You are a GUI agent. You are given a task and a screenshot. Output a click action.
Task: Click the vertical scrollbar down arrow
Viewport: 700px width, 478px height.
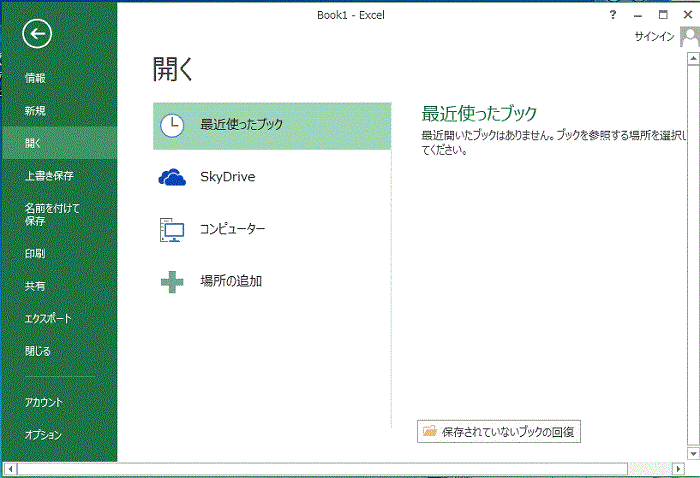click(693, 453)
